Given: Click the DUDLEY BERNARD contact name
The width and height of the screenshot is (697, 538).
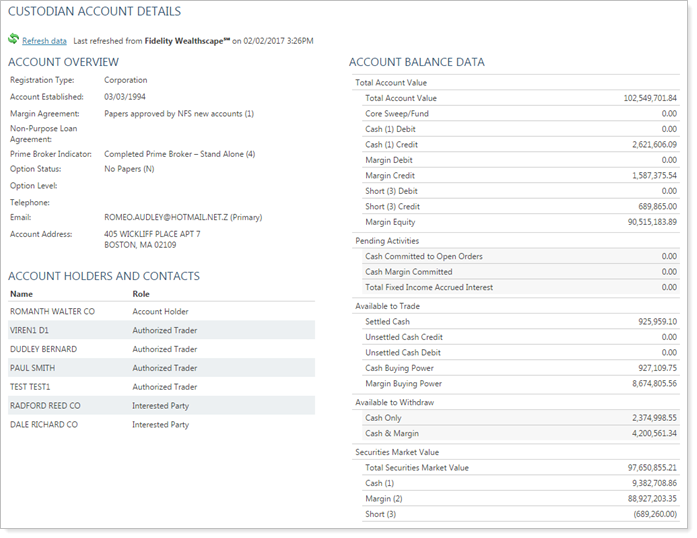Looking at the screenshot, I should pos(43,349).
